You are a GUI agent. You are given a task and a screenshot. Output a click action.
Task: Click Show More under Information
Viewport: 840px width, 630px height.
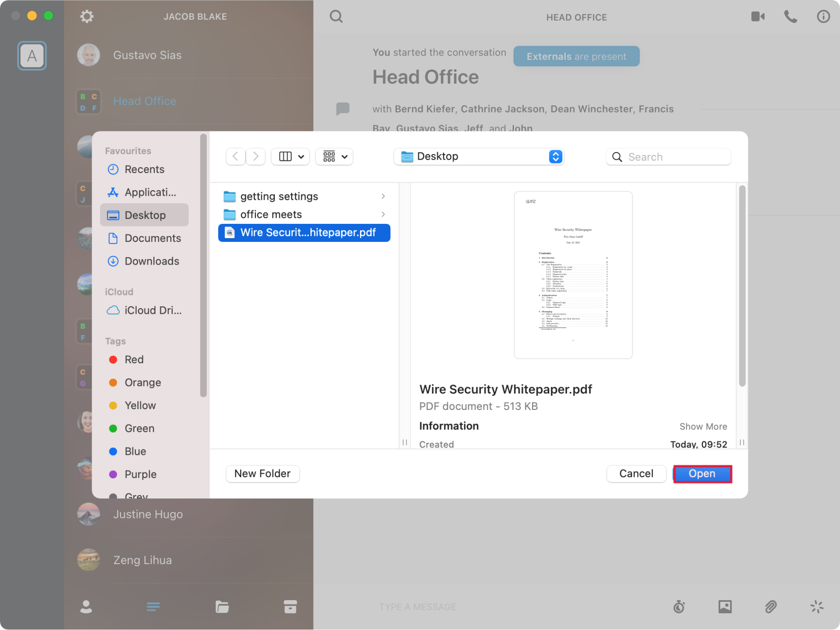[703, 426]
